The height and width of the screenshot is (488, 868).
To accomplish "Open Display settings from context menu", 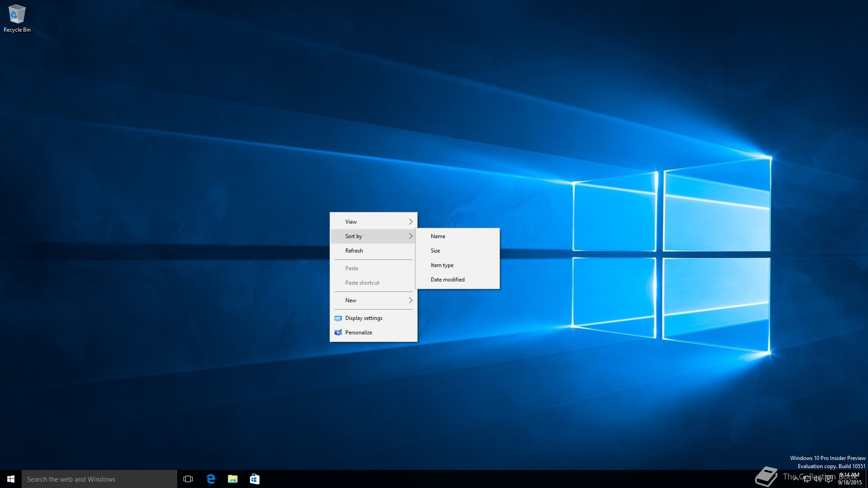I will click(373, 318).
